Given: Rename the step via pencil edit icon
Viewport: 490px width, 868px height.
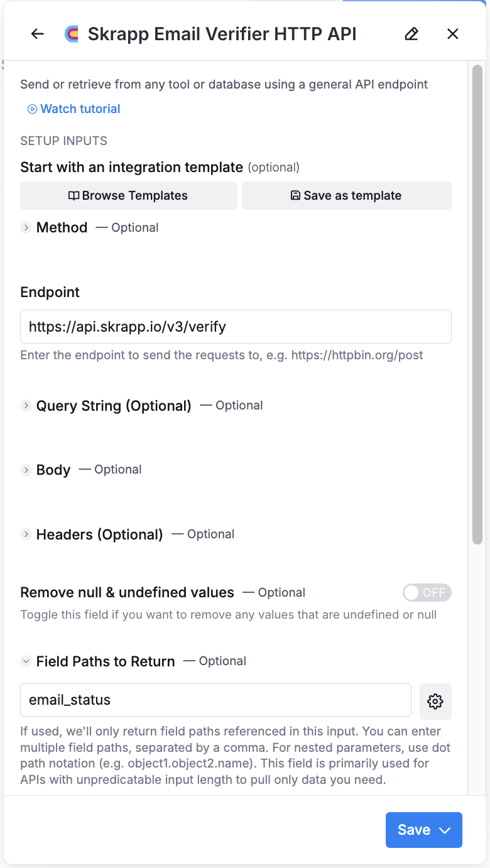Looking at the screenshot, I should click(411, 34).
